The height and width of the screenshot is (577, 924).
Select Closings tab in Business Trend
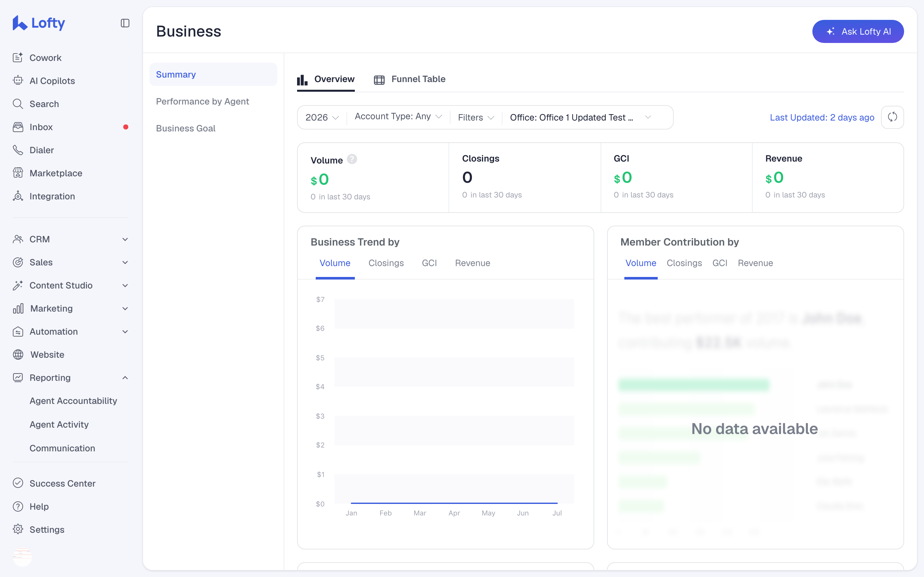pos(386,263)
